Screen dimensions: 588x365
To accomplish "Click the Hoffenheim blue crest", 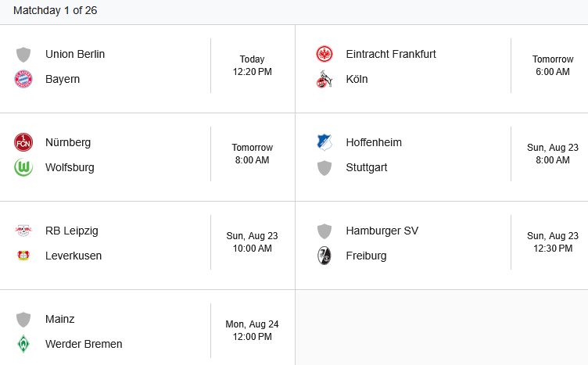I will 324,142.
